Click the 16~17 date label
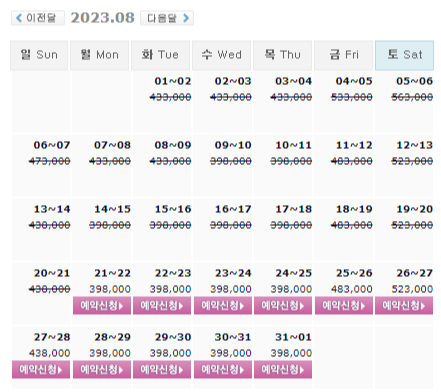Screen dimensions: 441x392 (233, 209)
